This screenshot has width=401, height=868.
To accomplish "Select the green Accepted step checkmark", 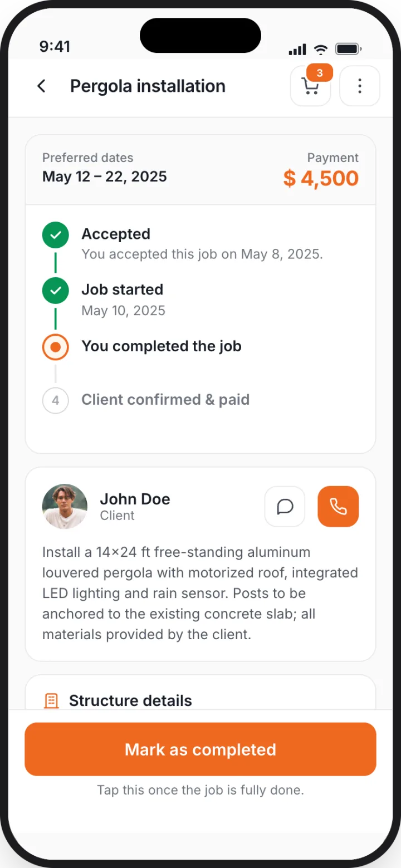I will point(56,236).
